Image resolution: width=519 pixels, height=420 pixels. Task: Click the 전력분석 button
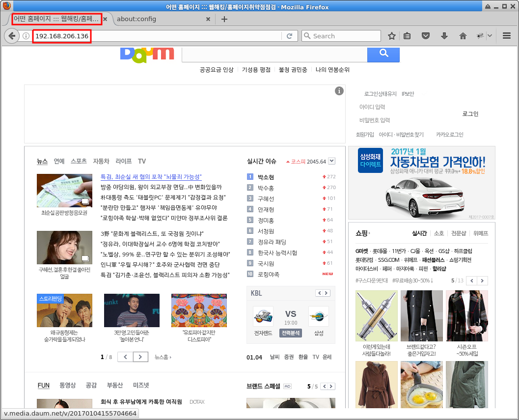(291, 333)
